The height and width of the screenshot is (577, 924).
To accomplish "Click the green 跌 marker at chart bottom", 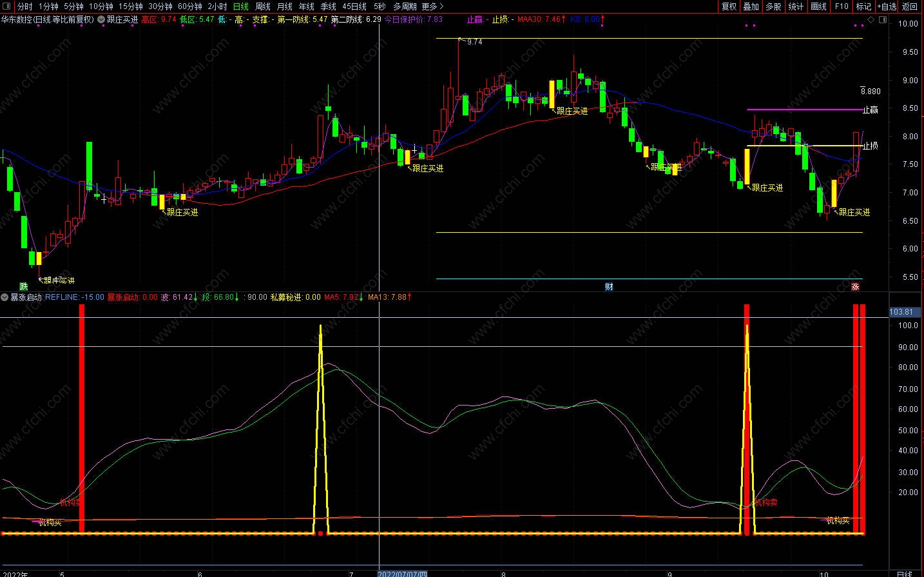I will point(24,287).
